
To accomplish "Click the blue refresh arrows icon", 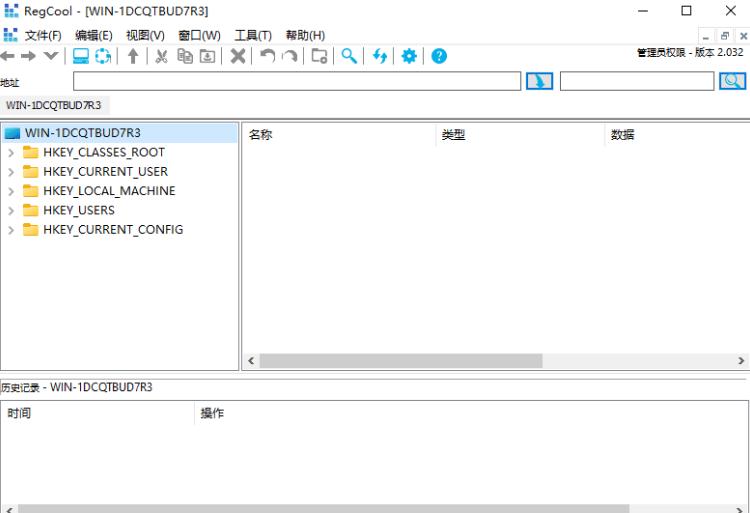I will pos(380,56).
